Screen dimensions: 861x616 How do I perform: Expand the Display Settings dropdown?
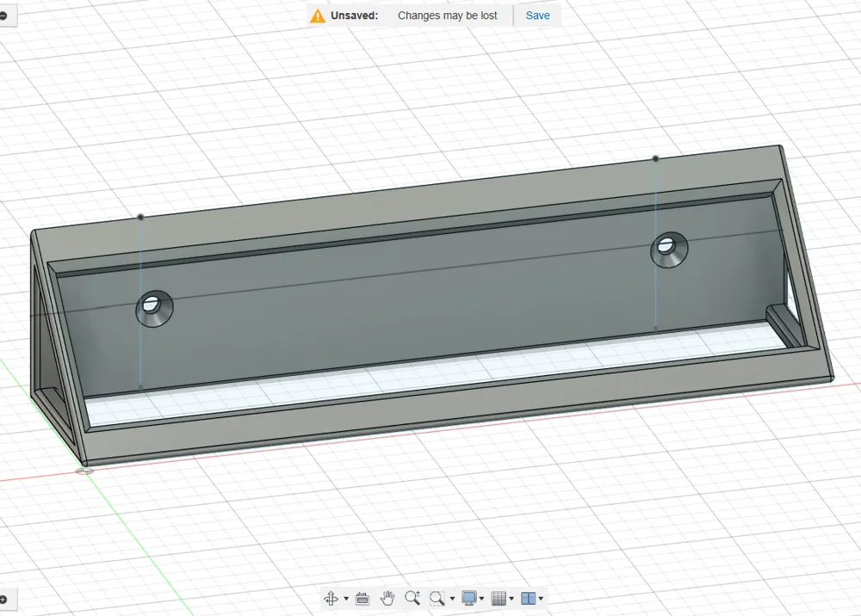tap(481, 598)
